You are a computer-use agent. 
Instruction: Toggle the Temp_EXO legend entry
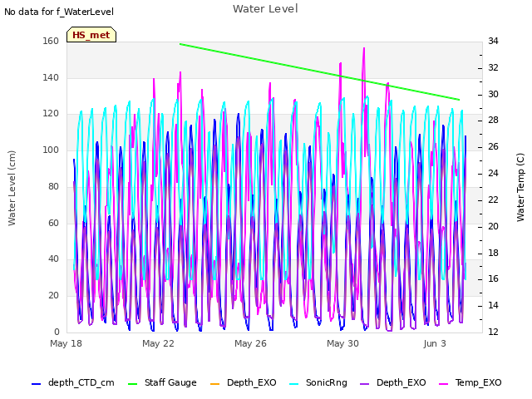(470, 383)
